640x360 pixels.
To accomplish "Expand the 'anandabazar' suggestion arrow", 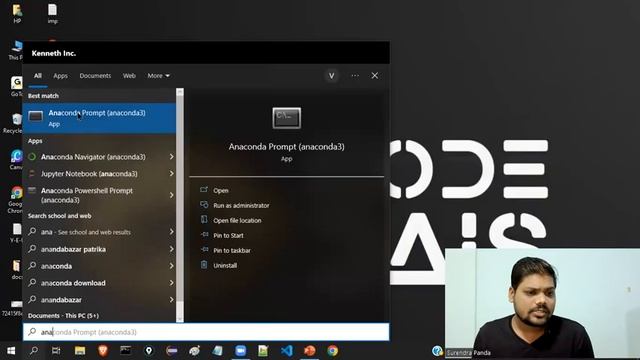I will [171, 300].
